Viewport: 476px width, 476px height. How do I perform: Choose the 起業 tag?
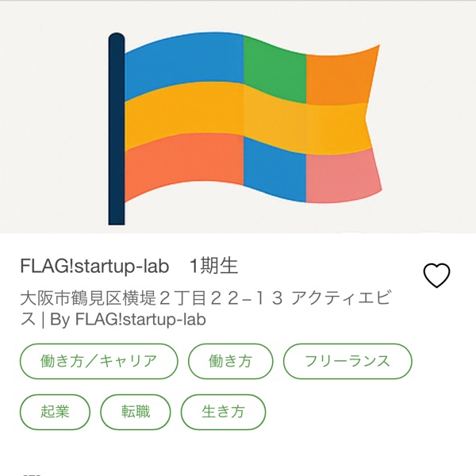[56, 412]
